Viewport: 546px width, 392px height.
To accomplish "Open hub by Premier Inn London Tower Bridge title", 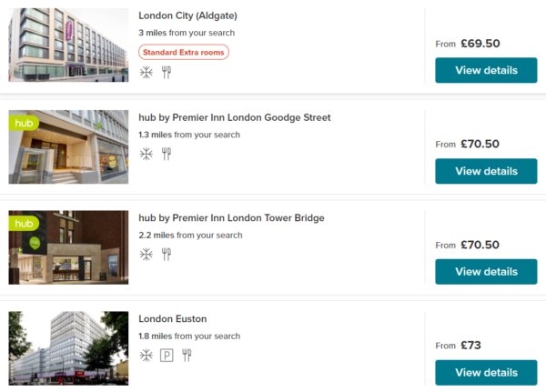I will (x=231, y=218).
